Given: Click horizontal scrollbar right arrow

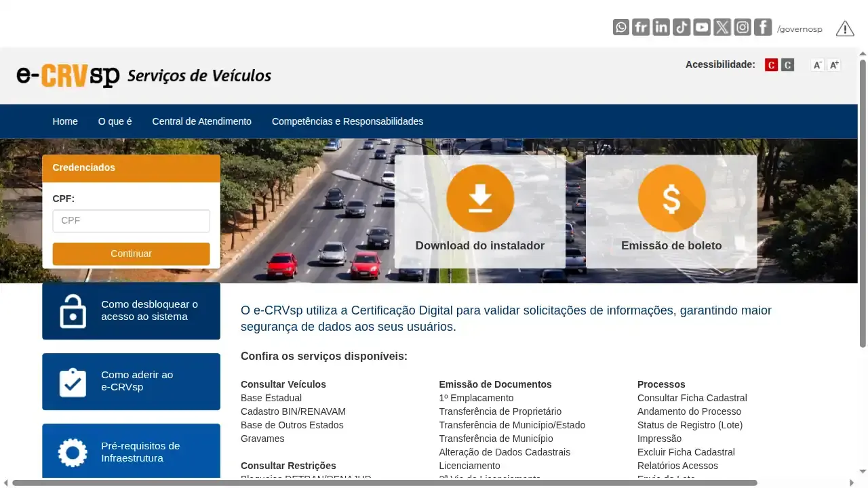Looking at the screenshot, I should 852,483.
